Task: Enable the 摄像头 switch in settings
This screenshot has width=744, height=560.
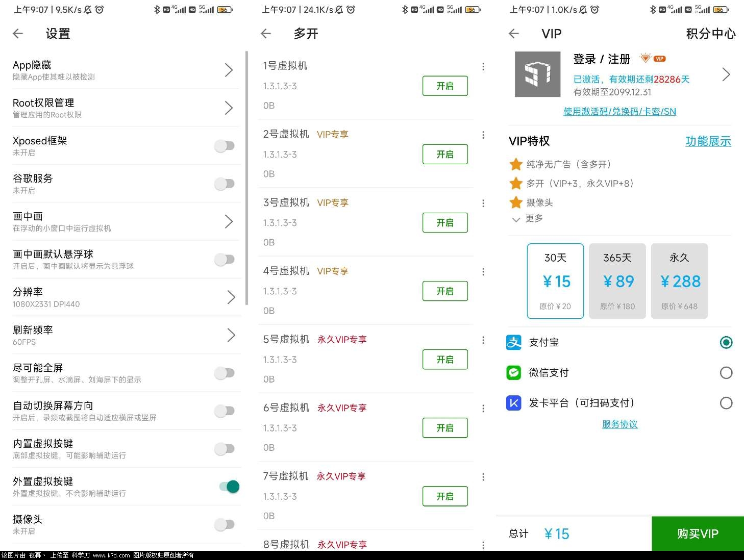Action: point(225,524)
